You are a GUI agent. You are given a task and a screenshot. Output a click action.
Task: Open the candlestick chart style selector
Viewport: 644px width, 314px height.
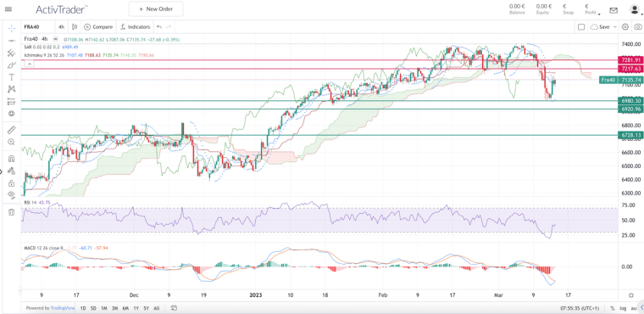click(75, 27)
